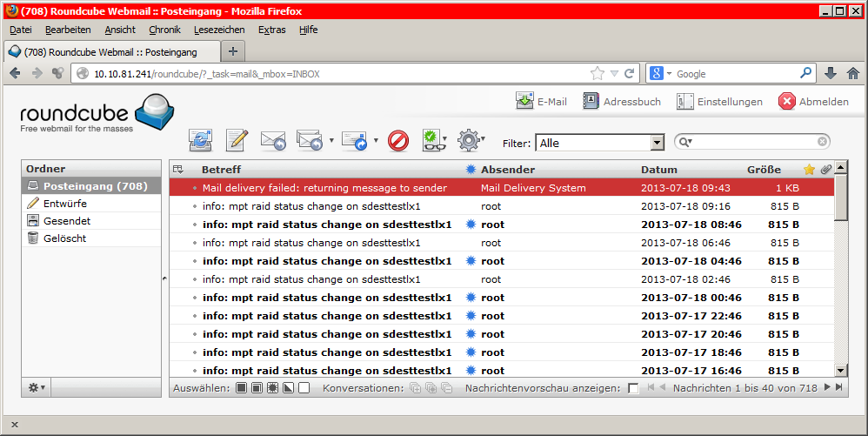Open the Filter dropdown set to Alle
This screenshot has width=868, height=436.
[600, 143]
